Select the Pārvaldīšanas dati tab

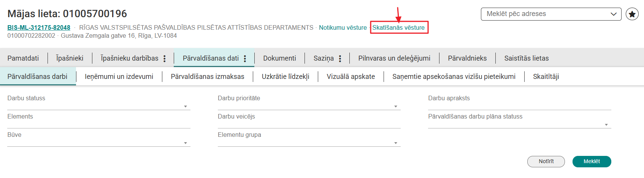coord(211,58)
